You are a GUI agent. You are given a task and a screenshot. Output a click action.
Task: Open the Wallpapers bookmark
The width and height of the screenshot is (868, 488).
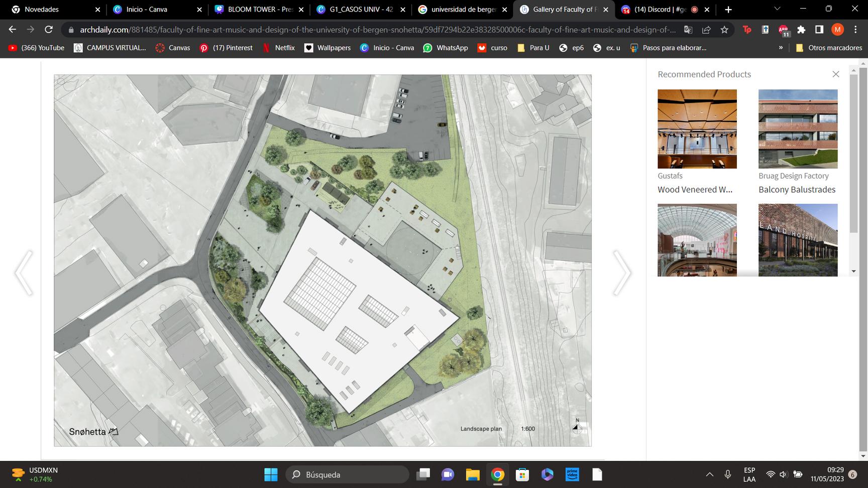tap(328, 48)
